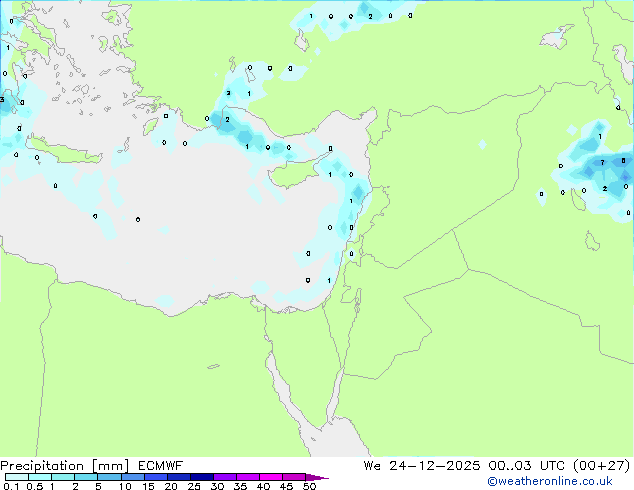The image size is (634, 490).
Task: Click the '0.5' legend scale label
Action: 35,486
